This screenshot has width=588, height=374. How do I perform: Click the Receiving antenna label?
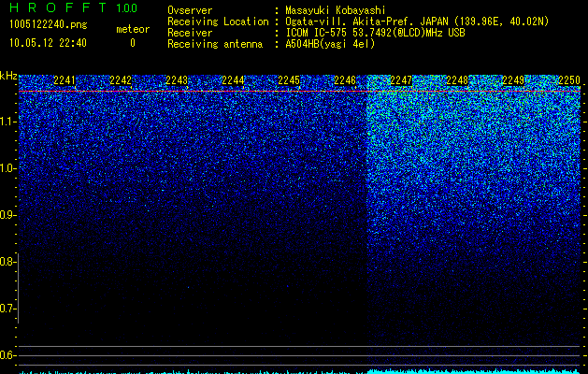click(215, 44)
